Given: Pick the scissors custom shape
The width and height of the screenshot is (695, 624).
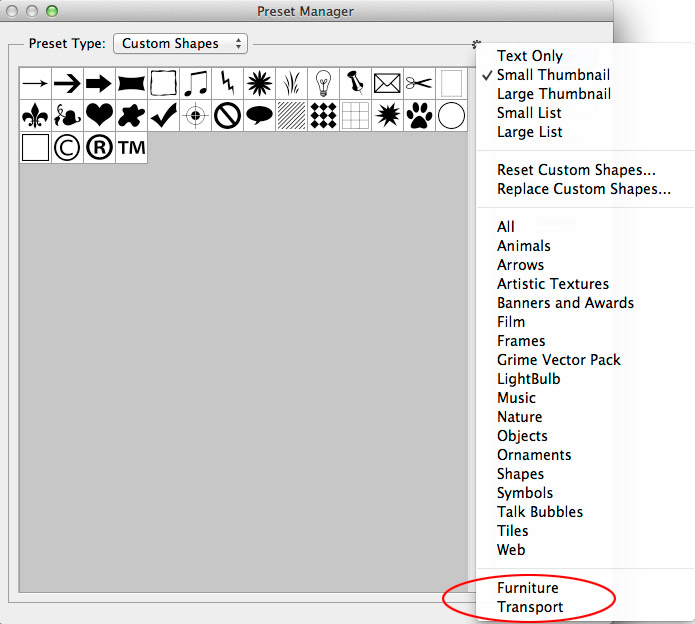Looking at the screenshot, I should [x=419, y=83].
